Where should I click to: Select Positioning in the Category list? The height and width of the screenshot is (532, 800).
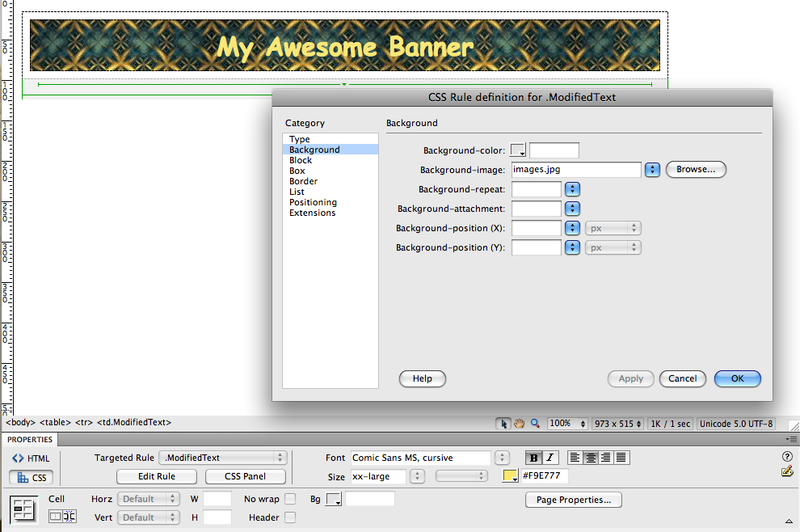312,202
